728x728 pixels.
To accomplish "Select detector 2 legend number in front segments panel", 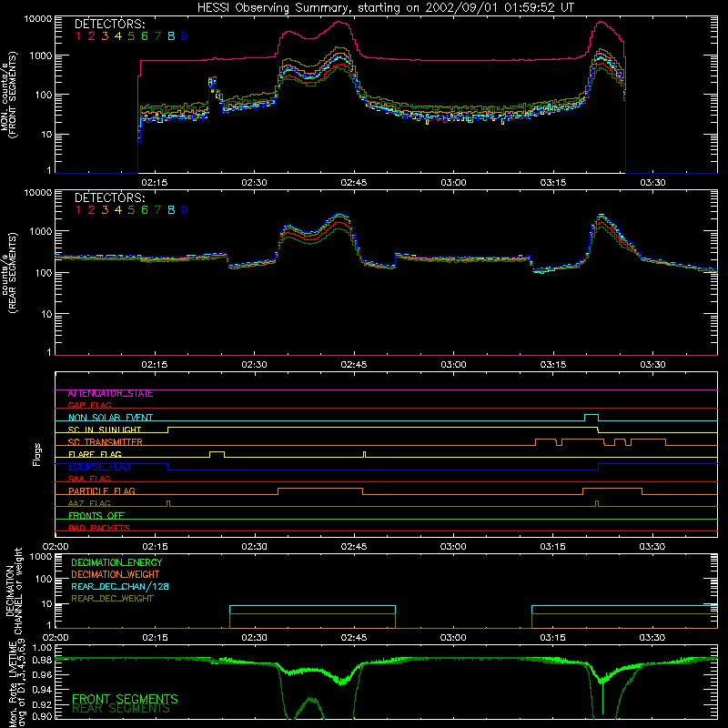I will tap(92, 36).
